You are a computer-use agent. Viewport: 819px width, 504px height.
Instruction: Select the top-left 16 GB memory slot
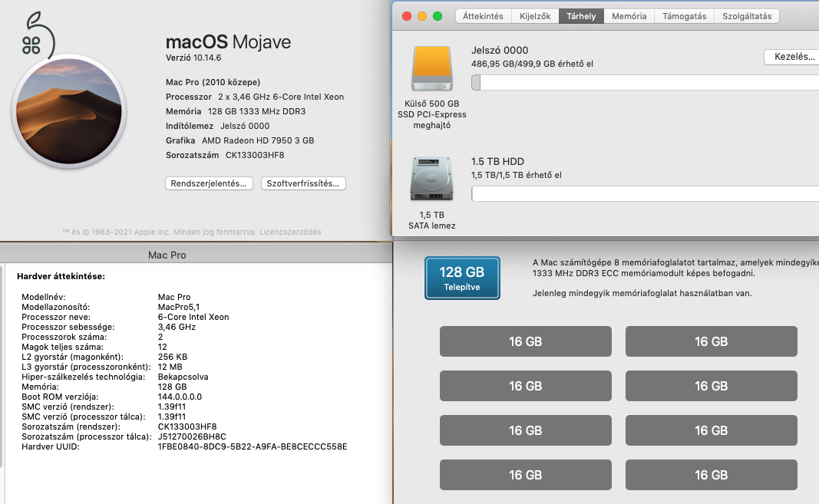point(525,341)
